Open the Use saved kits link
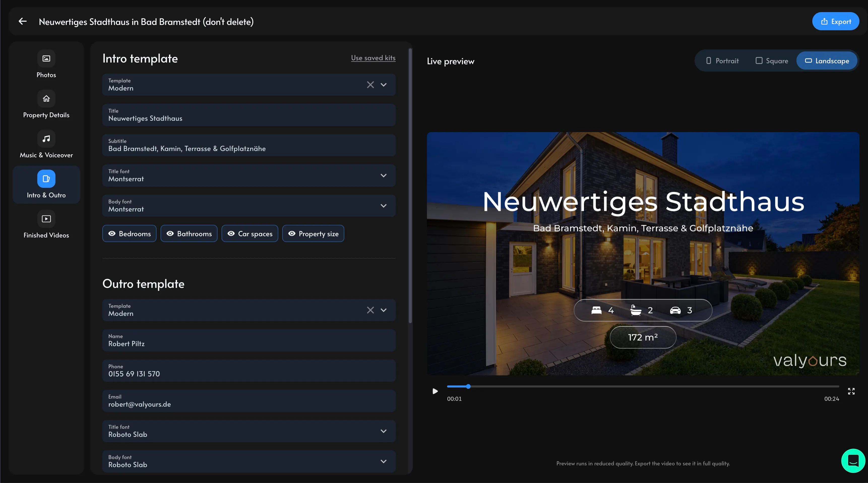The image size is (868, 483). pos(373,58)
